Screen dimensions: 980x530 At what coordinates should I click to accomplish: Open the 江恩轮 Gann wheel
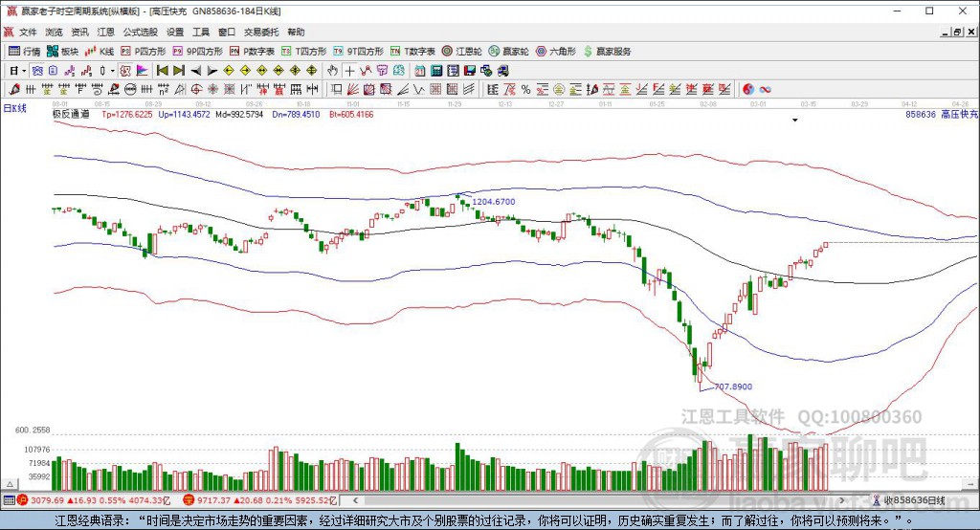pyautogui.click(x=462, y=52)
